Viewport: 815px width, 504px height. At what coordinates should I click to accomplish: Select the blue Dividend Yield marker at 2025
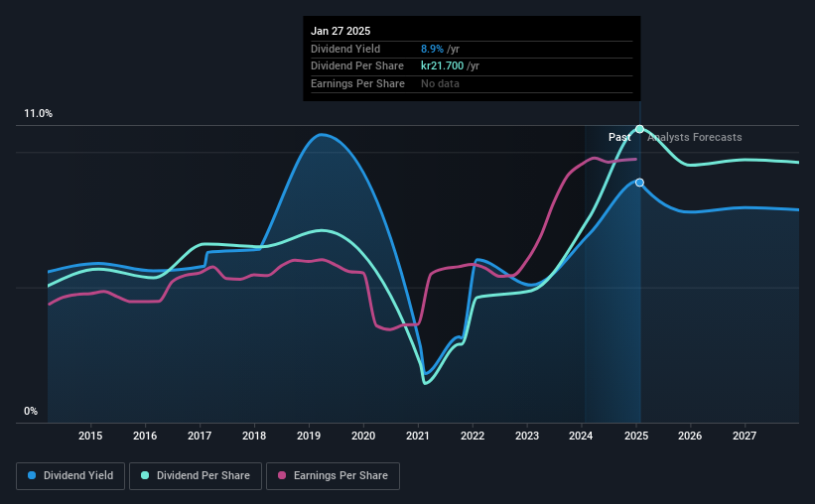tap(640, 183)
